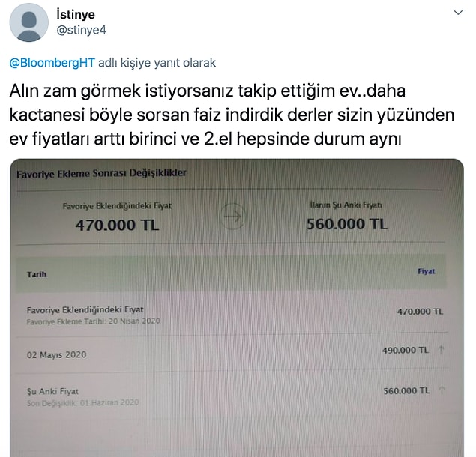Open the attached price history photo
The image size is (476, 457).
click(237, 308)
